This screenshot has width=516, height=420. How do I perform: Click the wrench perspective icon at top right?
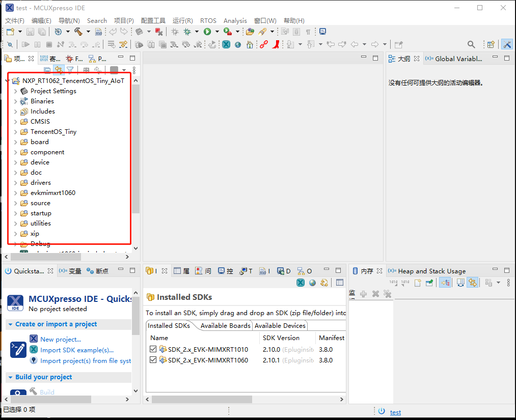click(507, 44)
